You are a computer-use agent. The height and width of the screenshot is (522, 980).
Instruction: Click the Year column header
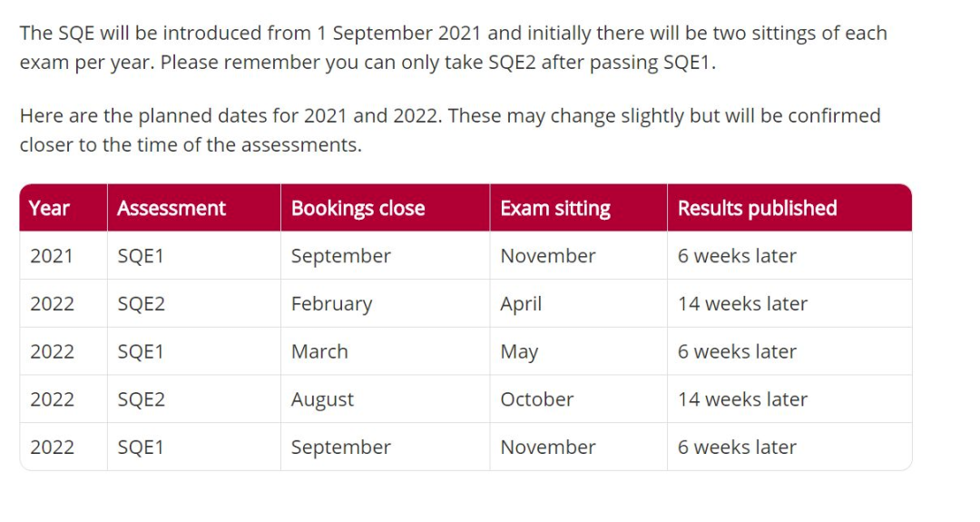[x=49, y=208]
